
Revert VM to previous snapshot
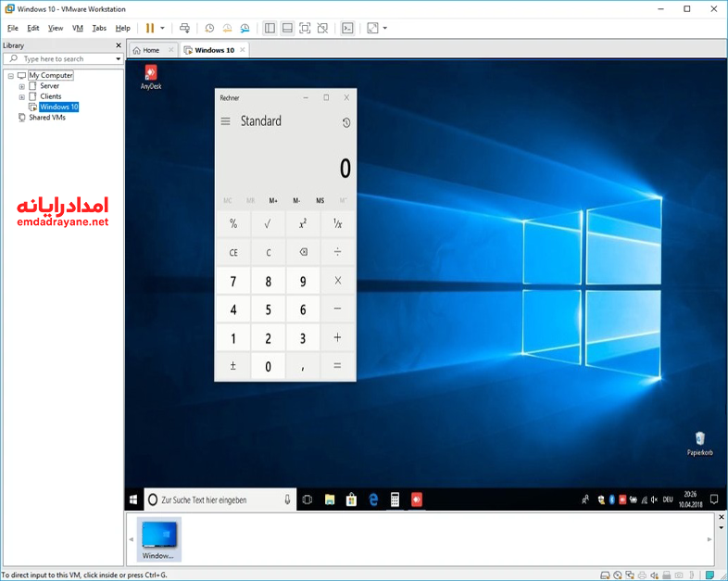coord(227,29)
